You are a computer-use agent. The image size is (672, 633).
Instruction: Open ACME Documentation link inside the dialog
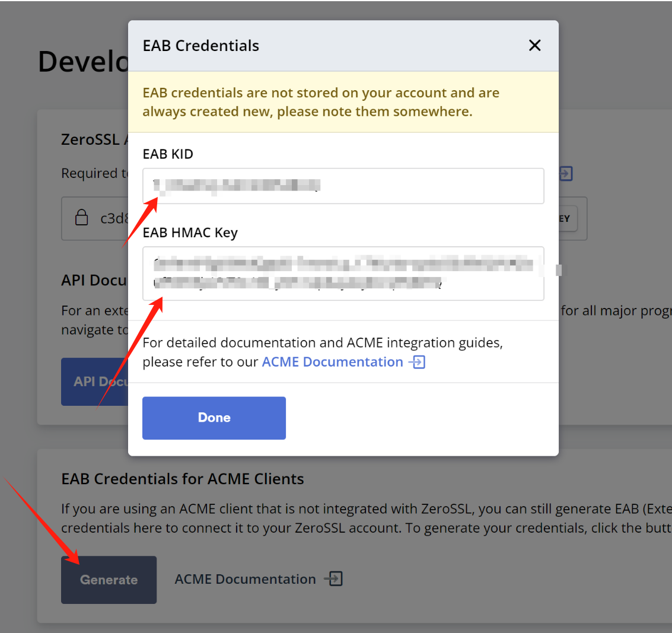click(x=332, y=362)
